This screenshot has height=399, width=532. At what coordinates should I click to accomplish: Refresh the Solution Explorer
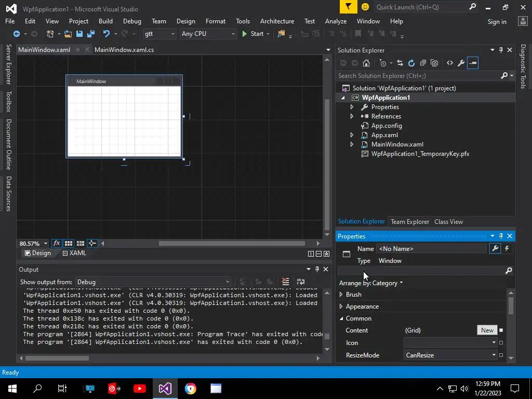tap(411, 63)
